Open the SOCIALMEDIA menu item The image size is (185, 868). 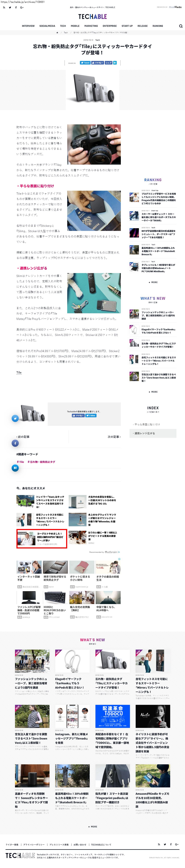tap(47, 26)
